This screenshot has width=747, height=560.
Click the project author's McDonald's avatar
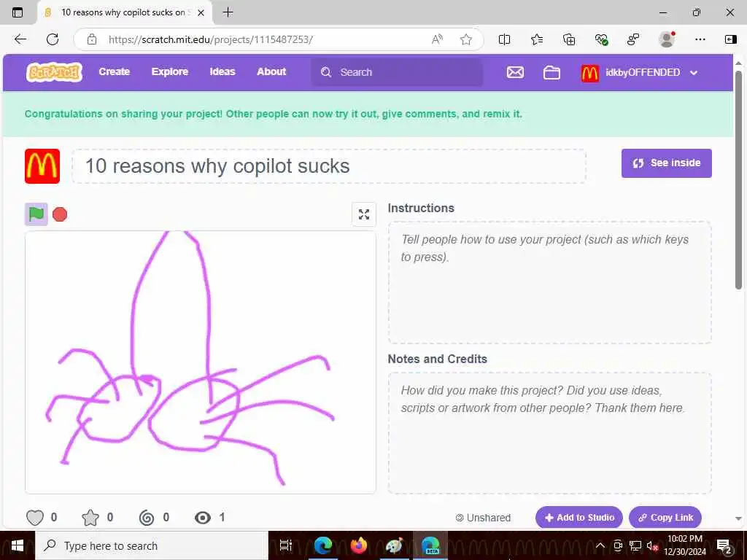pyautogui.click(x=42, y=166)
